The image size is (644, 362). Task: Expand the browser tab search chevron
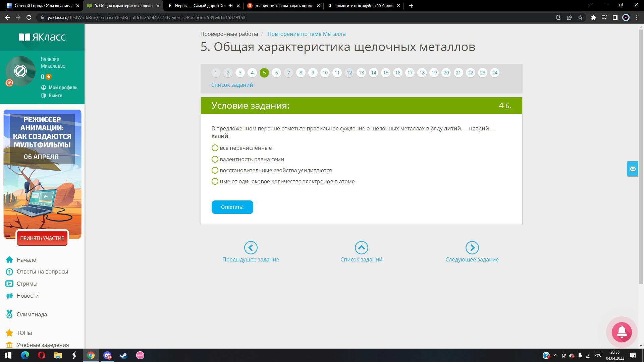(590, 5)
